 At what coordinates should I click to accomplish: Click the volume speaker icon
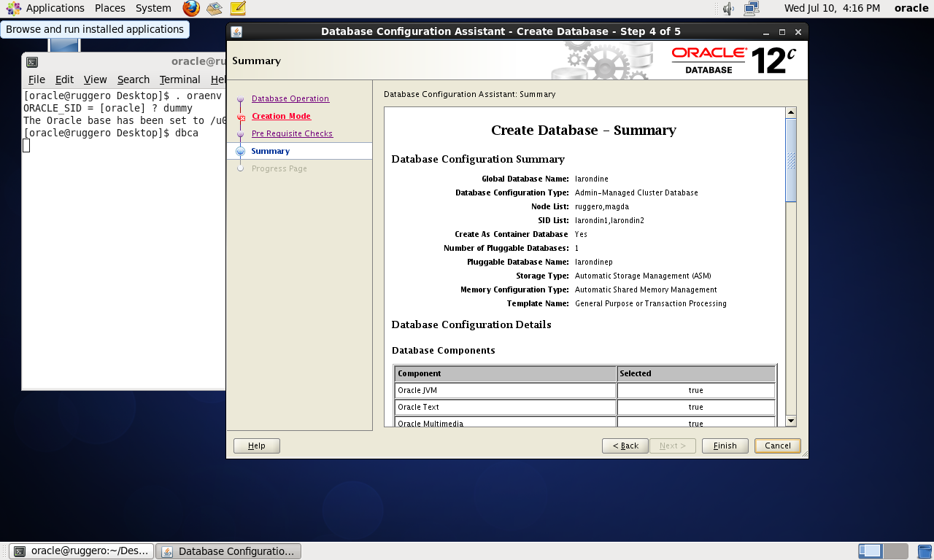728,9
